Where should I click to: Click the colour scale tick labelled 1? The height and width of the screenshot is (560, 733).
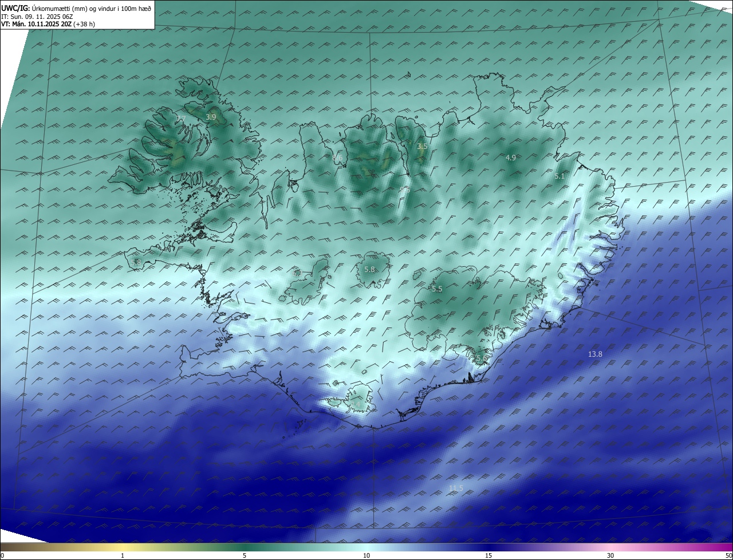coord(123,555)
